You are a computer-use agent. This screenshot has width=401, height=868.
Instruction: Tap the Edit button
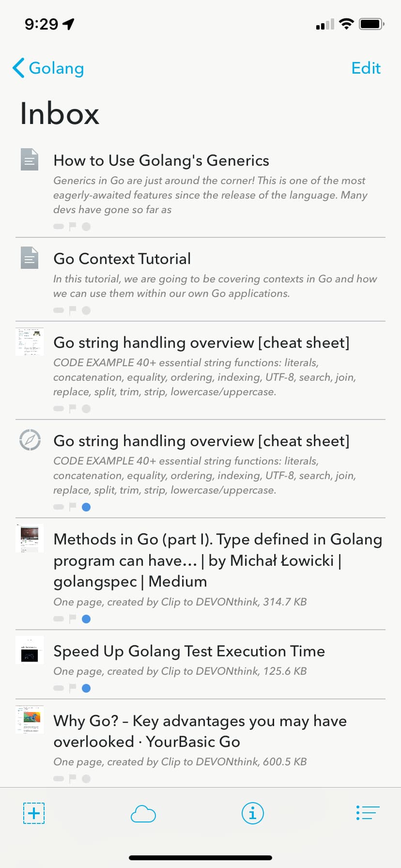(x=366, y=68)
